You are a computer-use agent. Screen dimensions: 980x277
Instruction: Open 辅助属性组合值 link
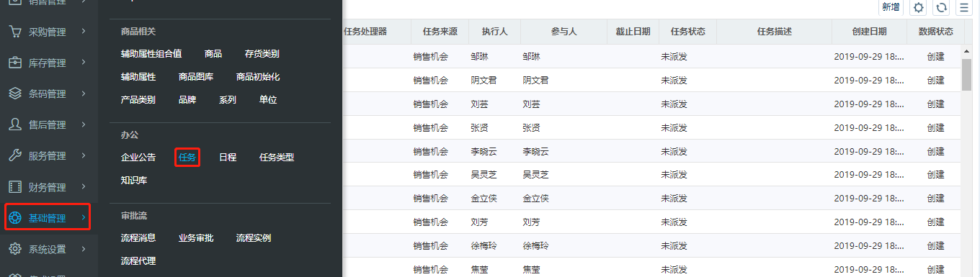tap(151, 54)
